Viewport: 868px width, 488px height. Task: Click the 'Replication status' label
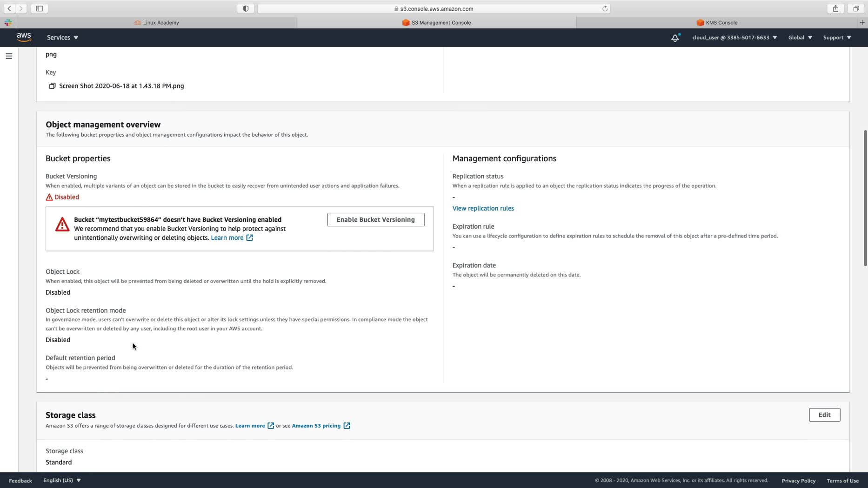tap(478, 176)
